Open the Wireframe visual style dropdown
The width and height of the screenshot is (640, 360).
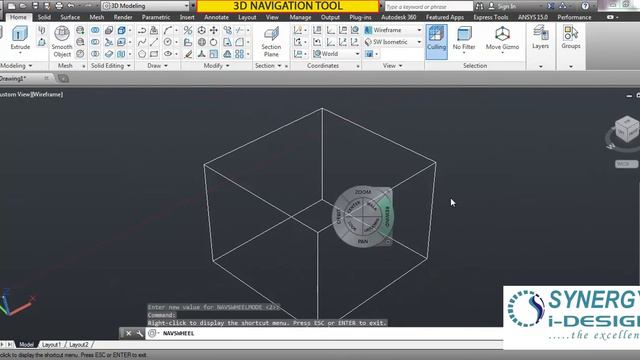pos(393,30)
